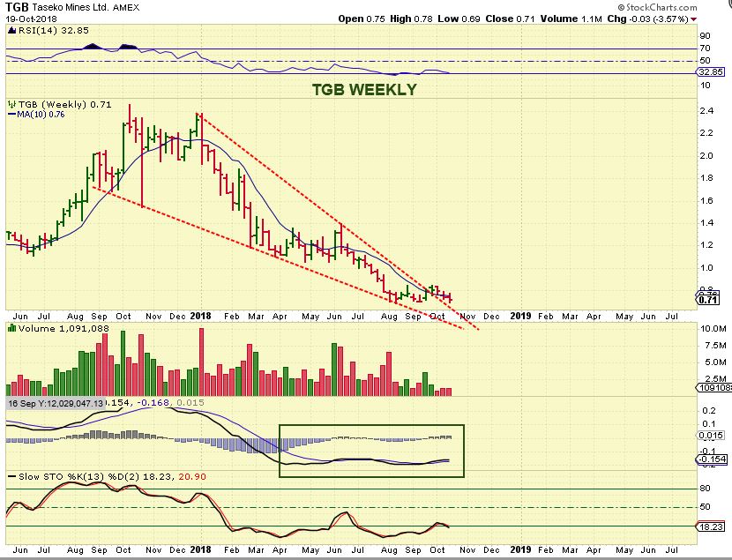Click the blue line marker before MA(10)
The width and height of the screenshot is (732, 560).
tap(12, 115)
